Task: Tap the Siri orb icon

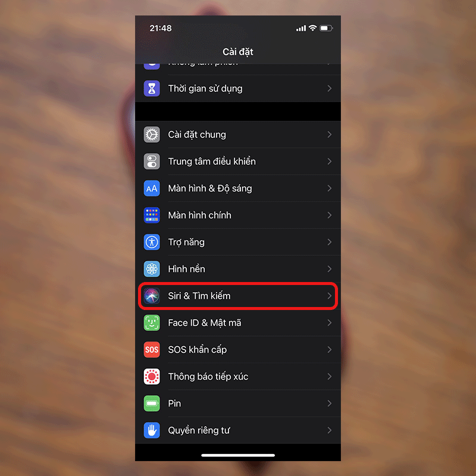Action: click(x=152, y=296)
